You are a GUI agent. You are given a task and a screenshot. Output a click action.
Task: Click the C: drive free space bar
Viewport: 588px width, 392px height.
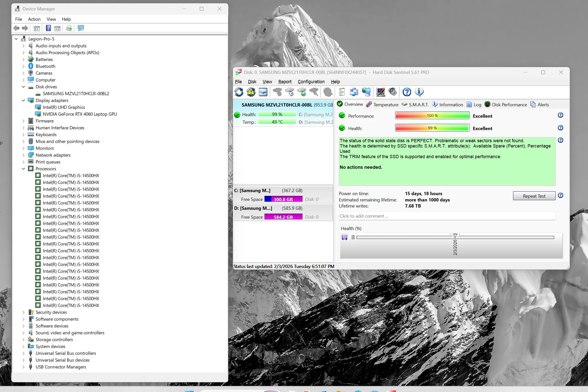(x=283, y=199)
